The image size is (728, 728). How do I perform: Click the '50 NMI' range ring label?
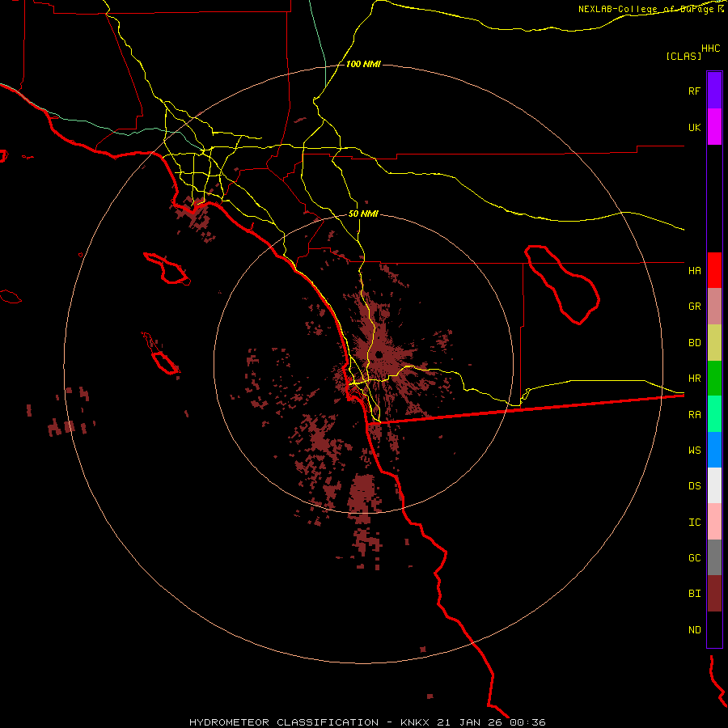tap(363, 214)
